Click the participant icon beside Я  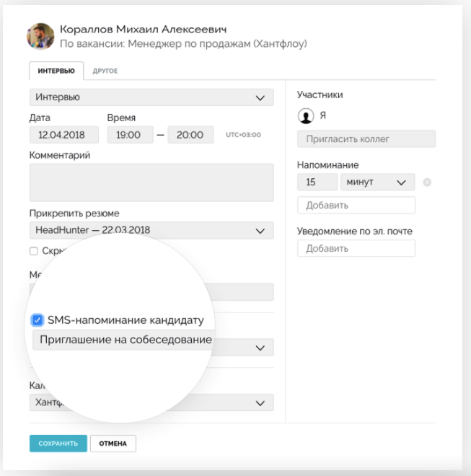coord(306,115)
